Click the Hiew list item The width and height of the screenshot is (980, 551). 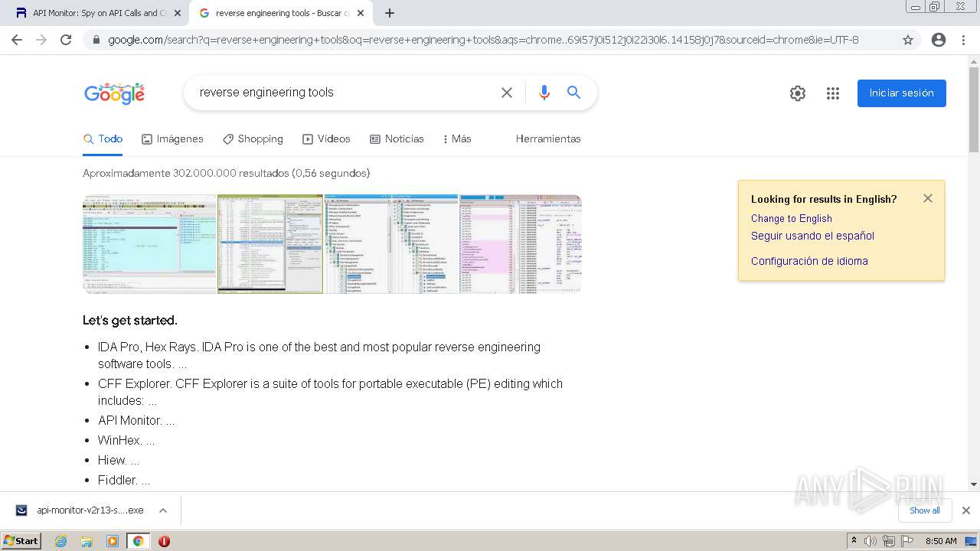coord(119,461)
